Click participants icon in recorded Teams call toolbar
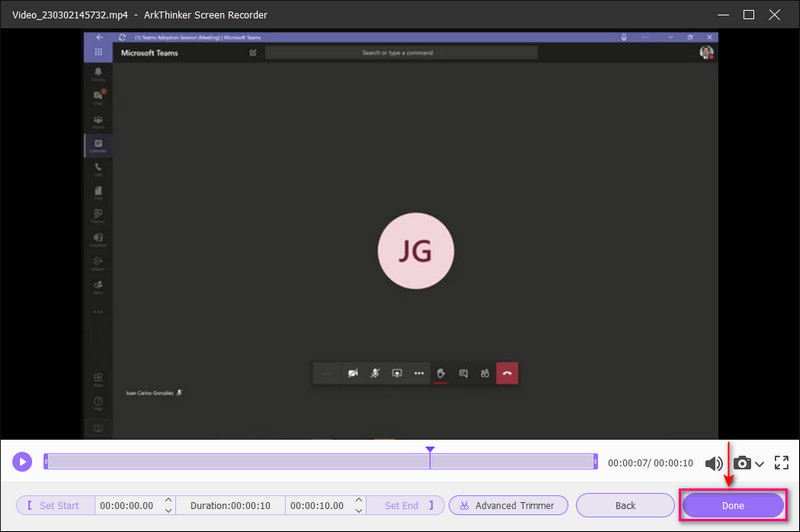 click(485, 373)
